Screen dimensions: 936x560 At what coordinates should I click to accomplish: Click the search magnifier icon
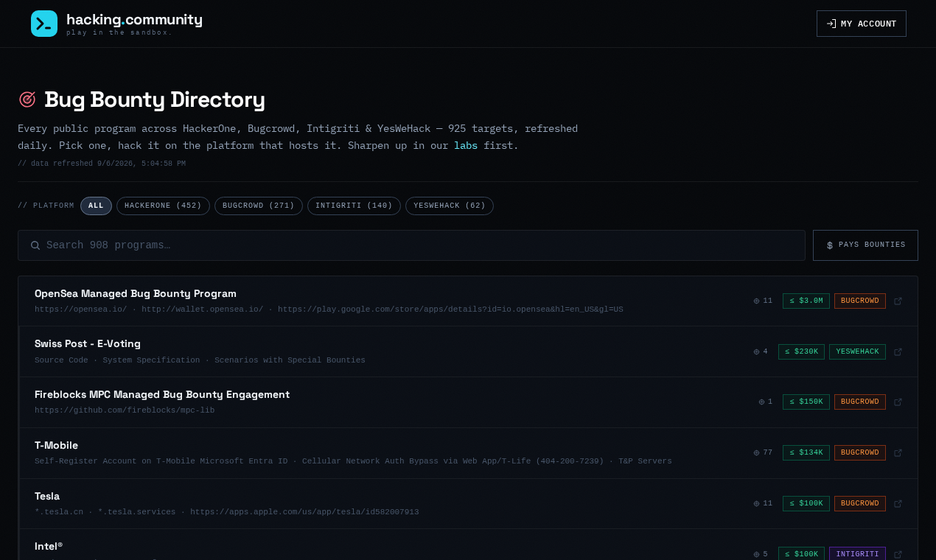[x=35, y=245]
